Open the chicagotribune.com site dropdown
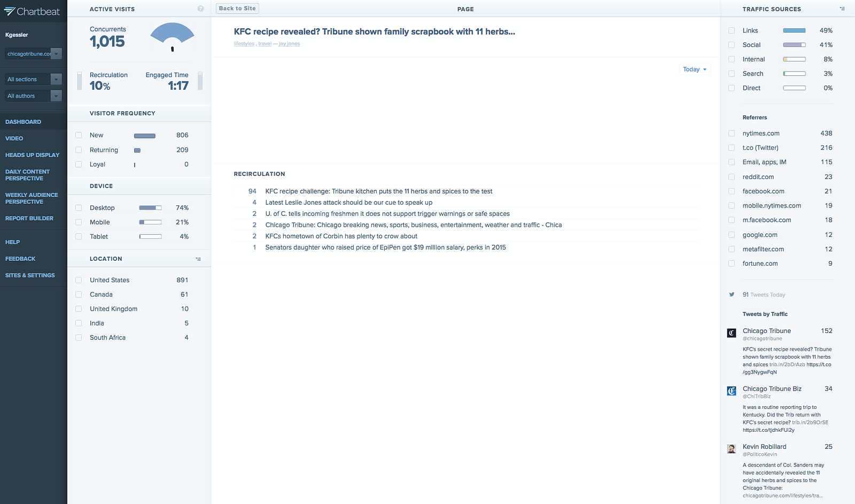The width and height of the screenshot is (855, 504). (34, 53)
